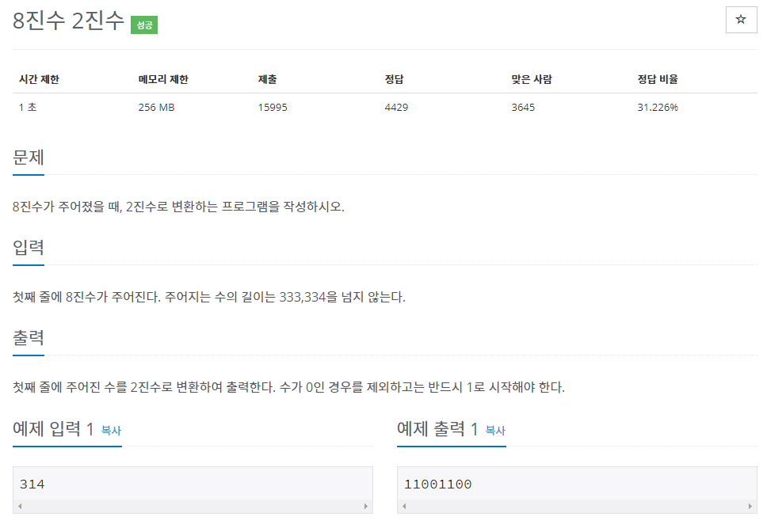The image size is (767, 532).
Task: Click the sample input text 314
Action: (32, 484)
